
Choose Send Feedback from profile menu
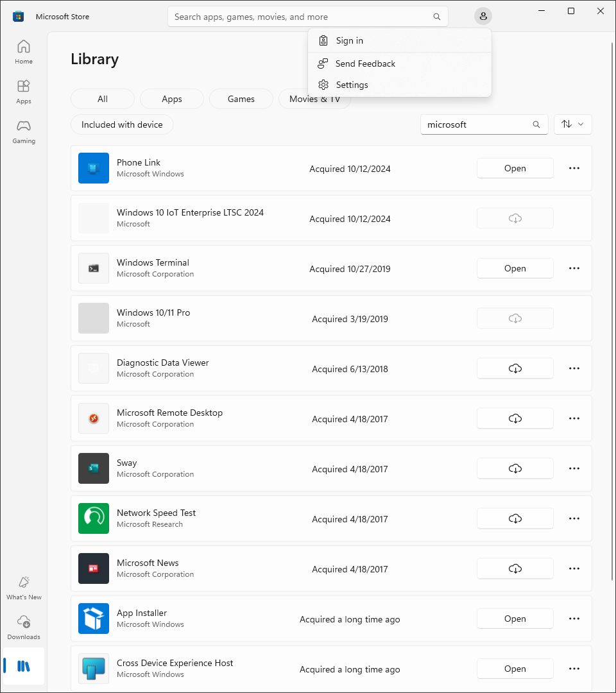[x=400, y=64]
